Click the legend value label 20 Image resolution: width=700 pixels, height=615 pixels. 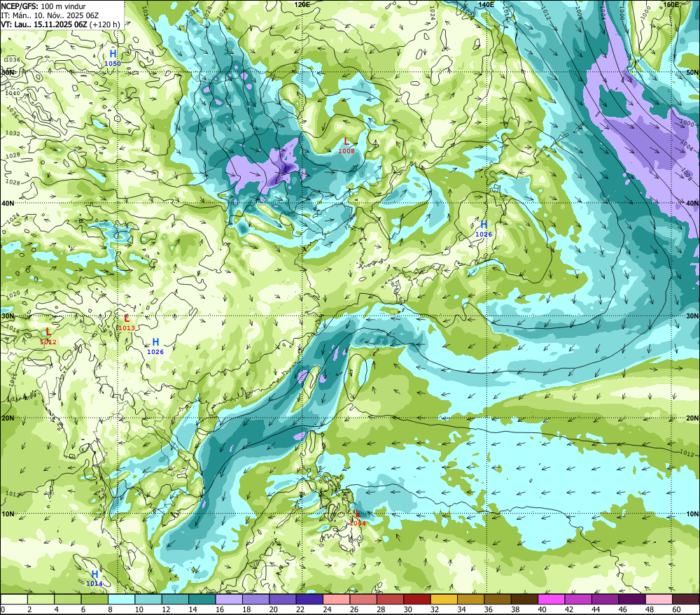(273, 609)
